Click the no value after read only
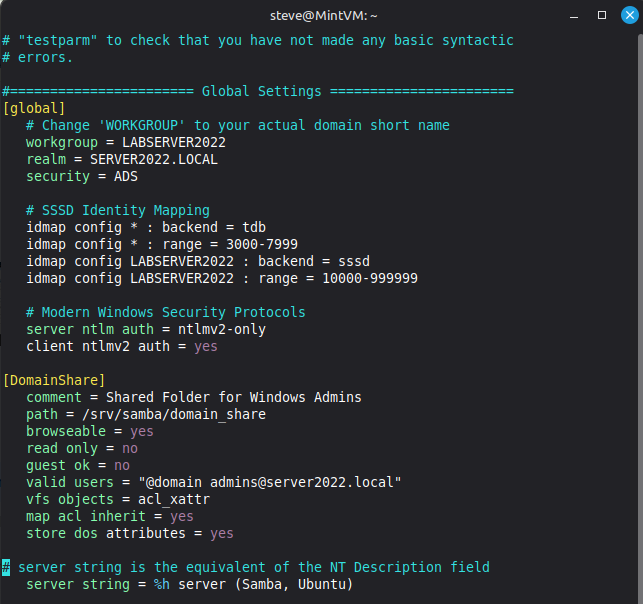The height and width of the screenshot is (604, 643). tap(130, 448)
